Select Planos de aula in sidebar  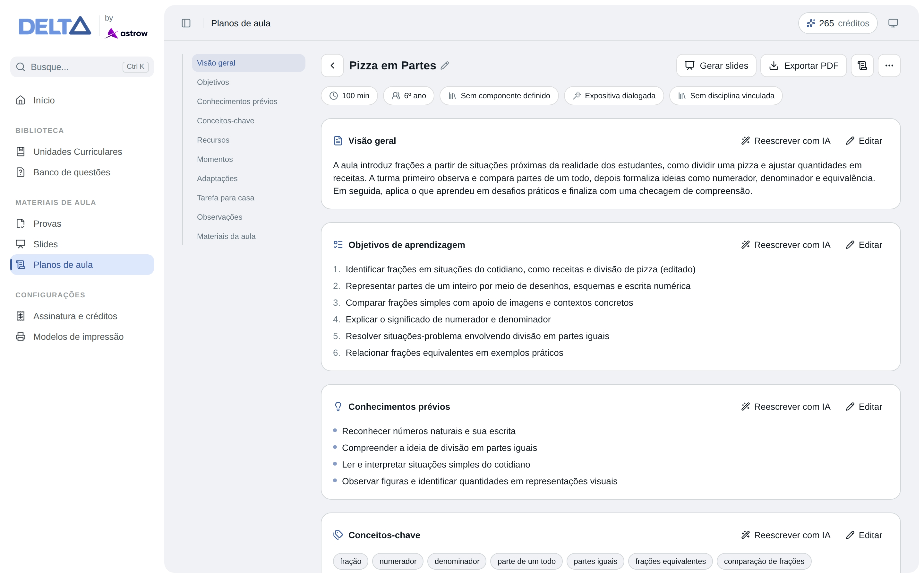pyautogui.click(x=82, y=265)
